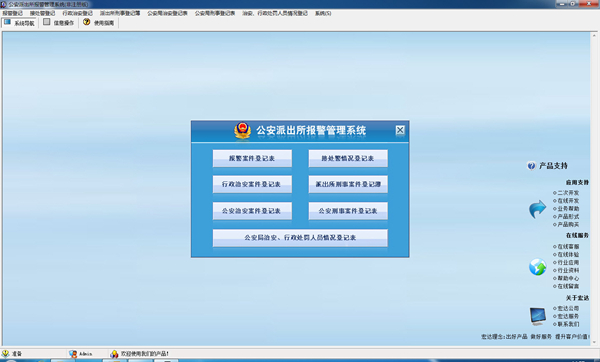This screenshot has height=362, width=600.
Task: Click the Admin user icon in status bar
Action: 73,354
